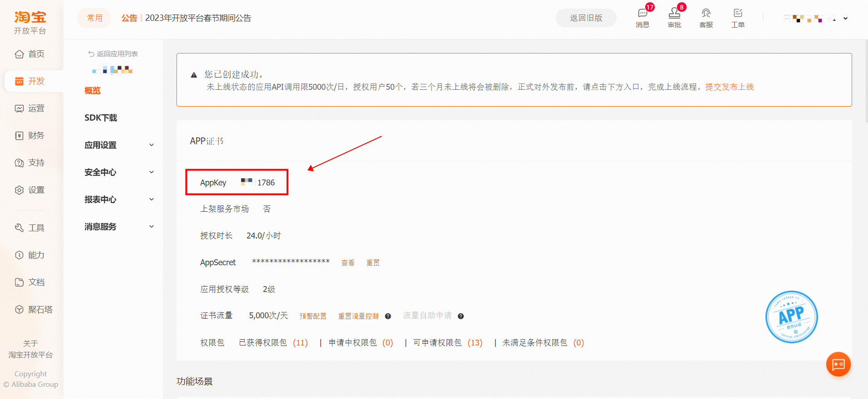The width and height of the screenshot is (868, 399).
Task: Click 返回应用列表 link
Action: [113, 54]
